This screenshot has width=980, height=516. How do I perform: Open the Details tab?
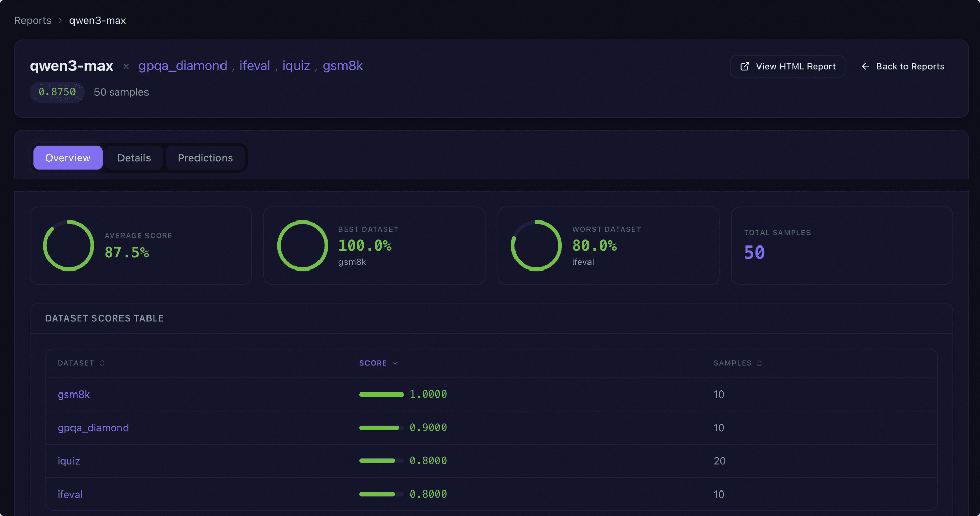(134, 158)
